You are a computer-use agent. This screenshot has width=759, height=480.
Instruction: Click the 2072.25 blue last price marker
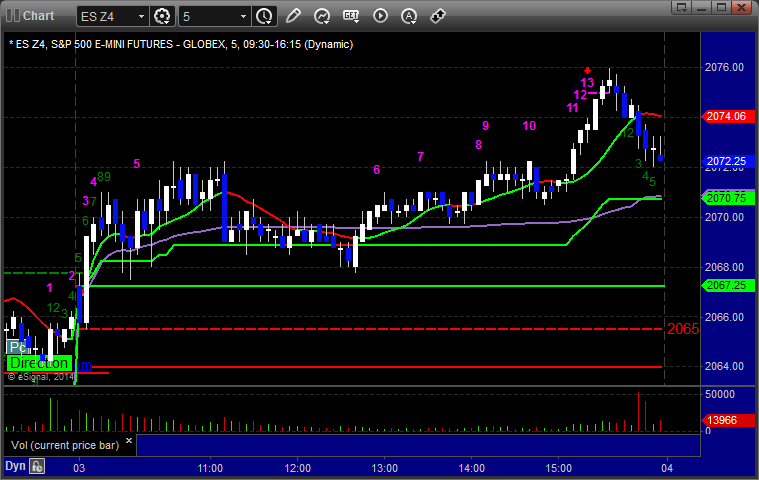728,161
